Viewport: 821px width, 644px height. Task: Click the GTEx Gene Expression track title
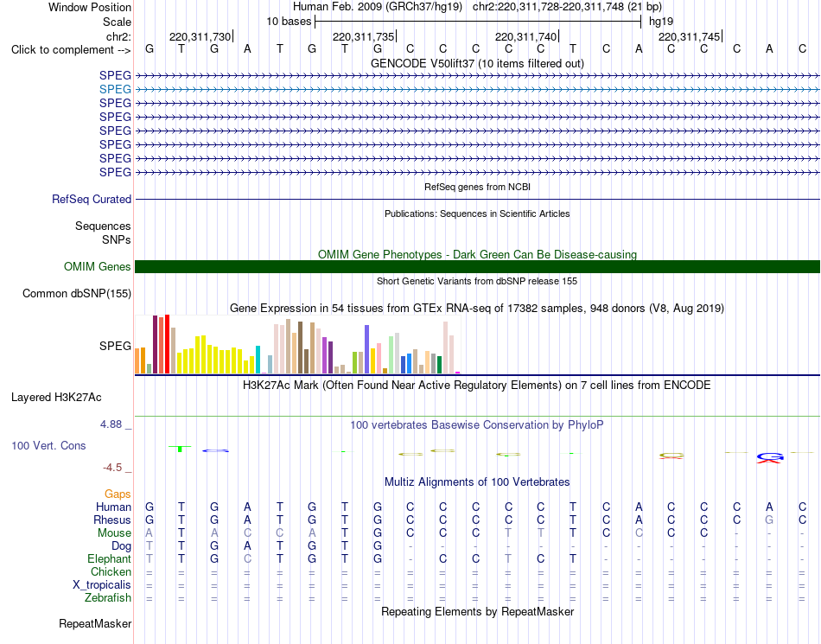(477, 309)
